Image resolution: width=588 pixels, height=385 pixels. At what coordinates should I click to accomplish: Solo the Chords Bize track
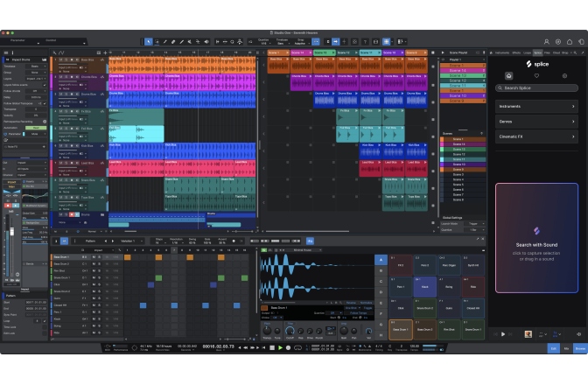click(x=66, y=77)
